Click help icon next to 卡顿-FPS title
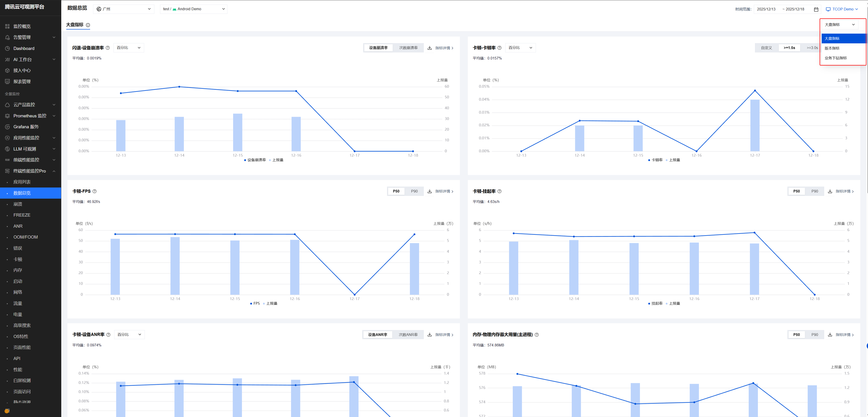Image resolution: width=868 pixels, height=417 pixels. tap(95, 191)
